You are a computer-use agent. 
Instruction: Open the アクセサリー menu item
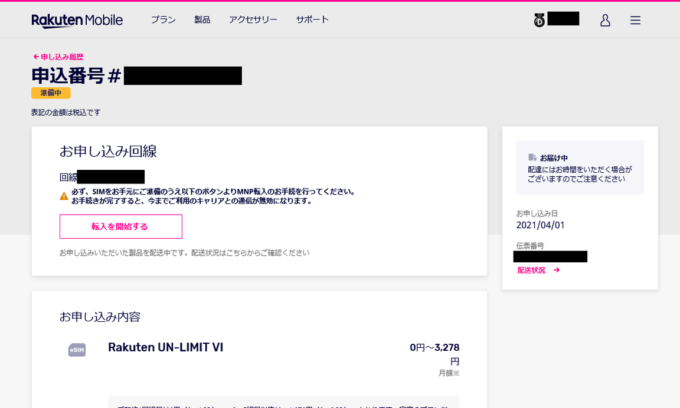tap(253, 20)
